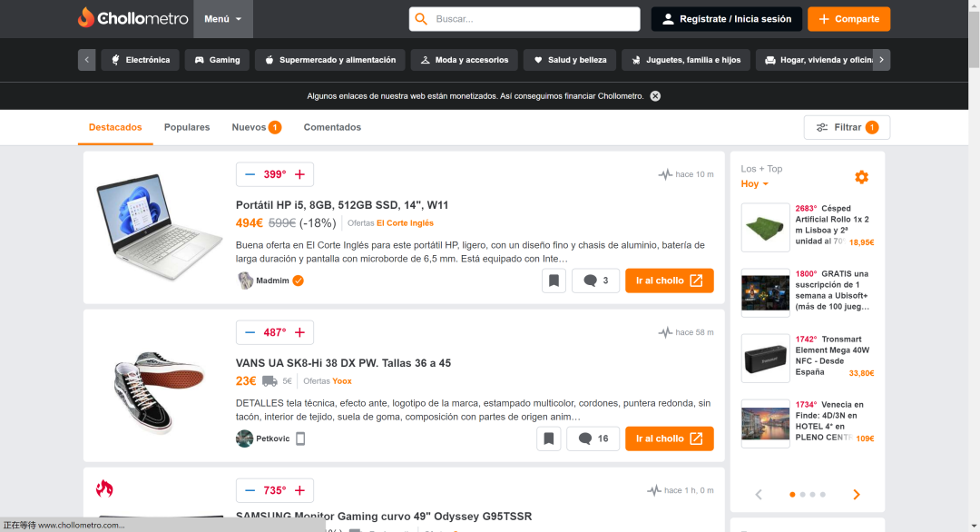Select the Destacados tab
980x532 pixels.
click(x=115, y=127)
